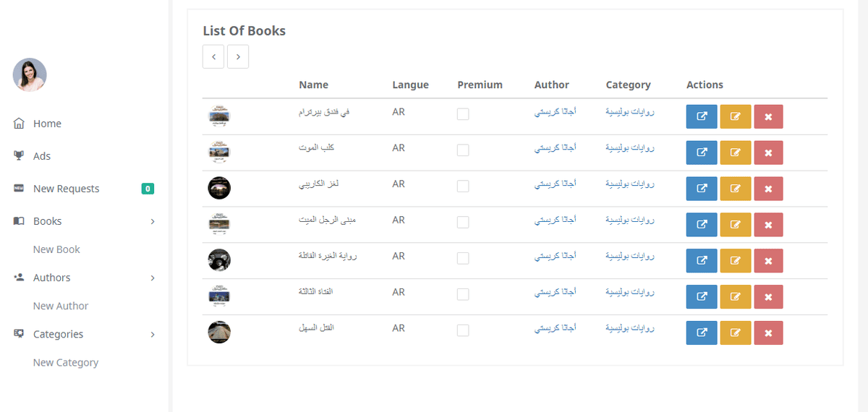868x412 pixels.
Task: Tick the Premium checkbox for في فندق بيرترام
Action: click(x=463, y=114)
